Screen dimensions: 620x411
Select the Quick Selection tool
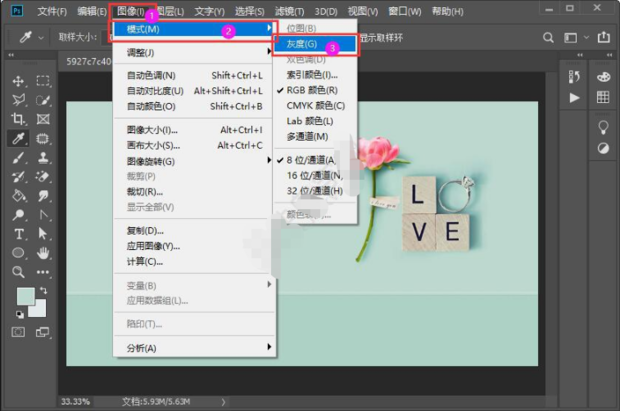pos(43,100)
